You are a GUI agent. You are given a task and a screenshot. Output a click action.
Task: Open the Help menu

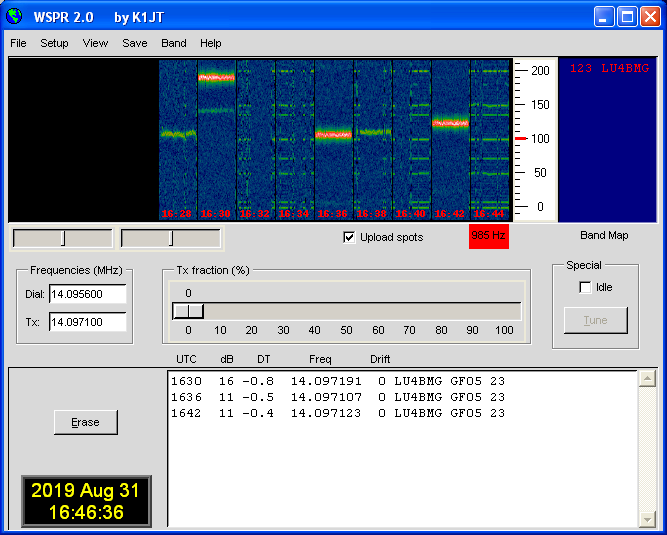click(x=210, y=43)
